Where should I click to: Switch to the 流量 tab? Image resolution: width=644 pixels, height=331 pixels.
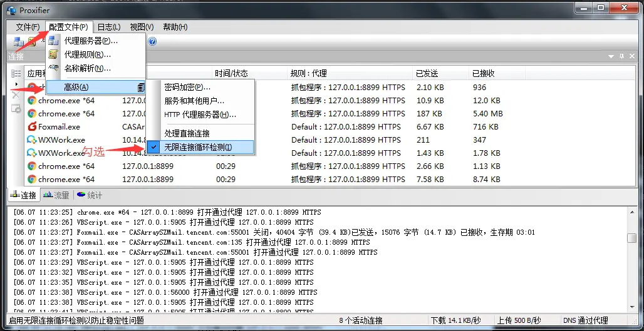pyautogui.click(x=56, y=195)
